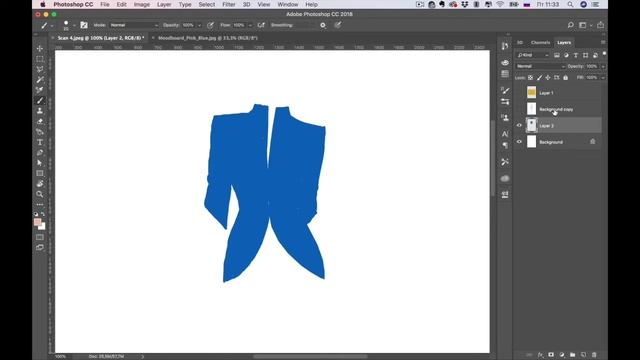Select the Paint Bucket tool
640x360 pixels.
point(40,132)
